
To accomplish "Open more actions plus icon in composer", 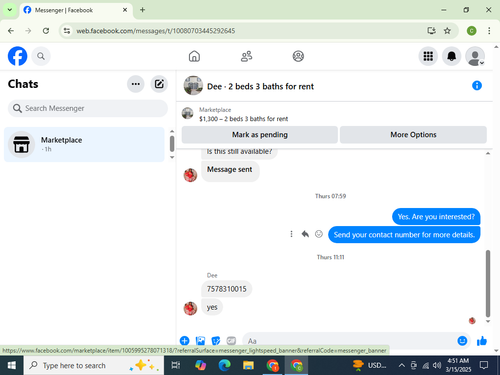I will point(184,341).
